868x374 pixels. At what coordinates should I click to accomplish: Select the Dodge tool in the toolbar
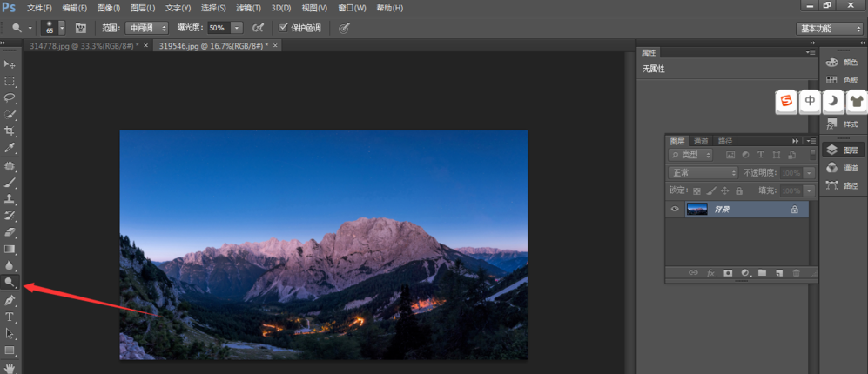(10, 283)
